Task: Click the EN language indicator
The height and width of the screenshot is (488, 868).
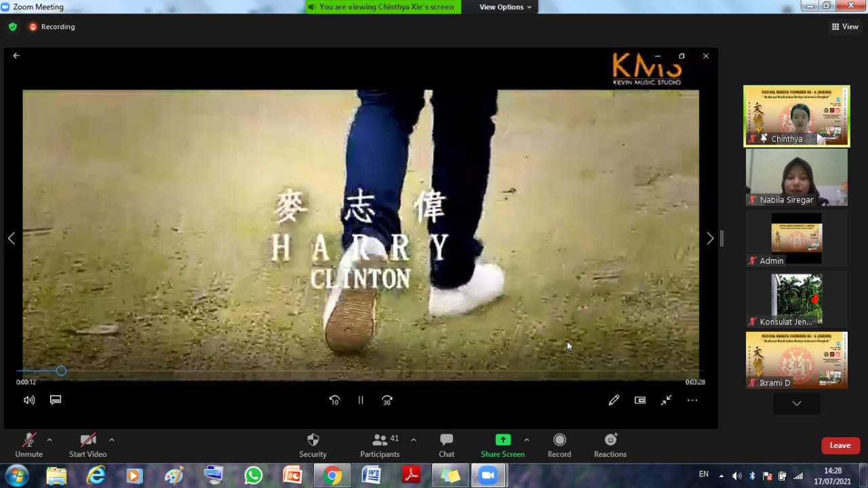Action: [x=704, y=474]
